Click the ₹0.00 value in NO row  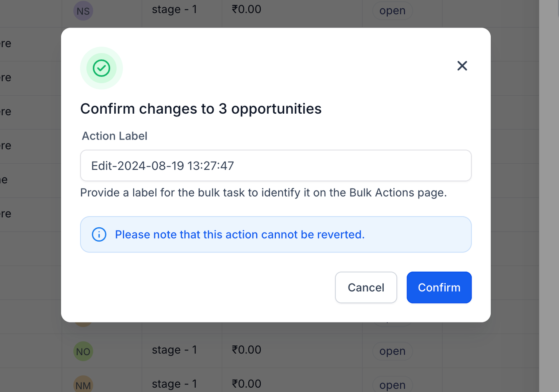click(246, 350)
